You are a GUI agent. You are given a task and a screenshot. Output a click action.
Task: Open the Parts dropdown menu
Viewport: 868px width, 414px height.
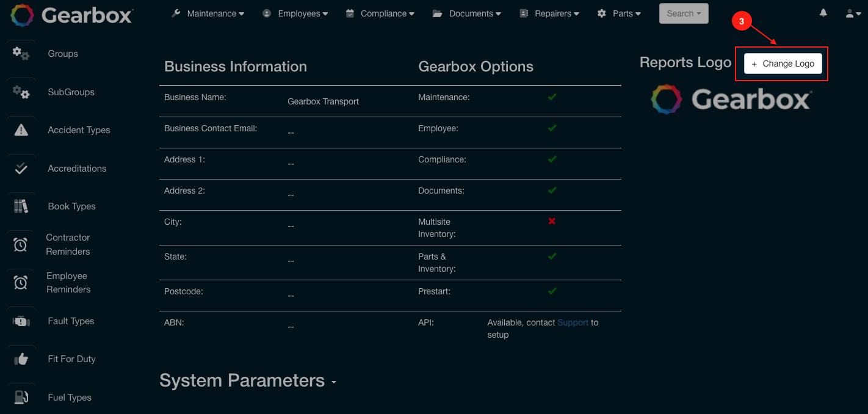(x=619, y=13)
